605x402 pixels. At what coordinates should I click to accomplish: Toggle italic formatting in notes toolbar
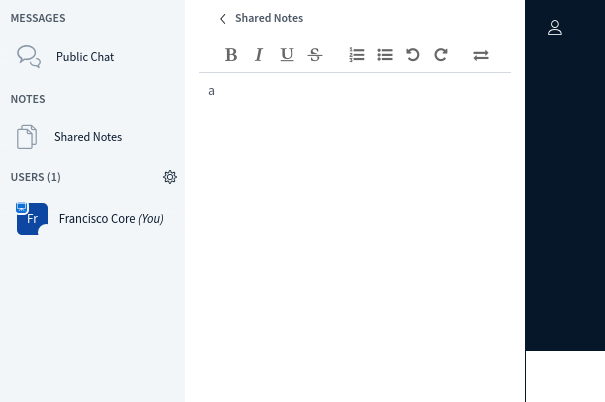pyautogui.click(x=259, y=55)
